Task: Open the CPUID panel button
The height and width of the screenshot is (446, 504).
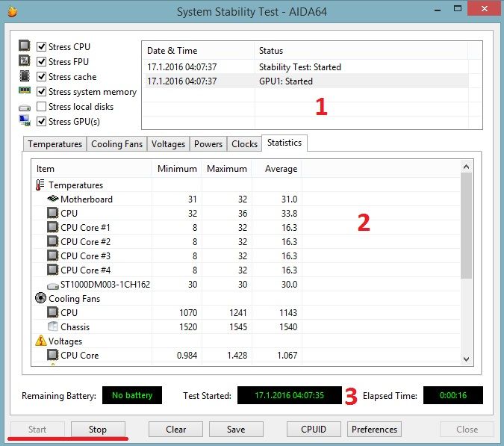Action: tap(314, 430)
